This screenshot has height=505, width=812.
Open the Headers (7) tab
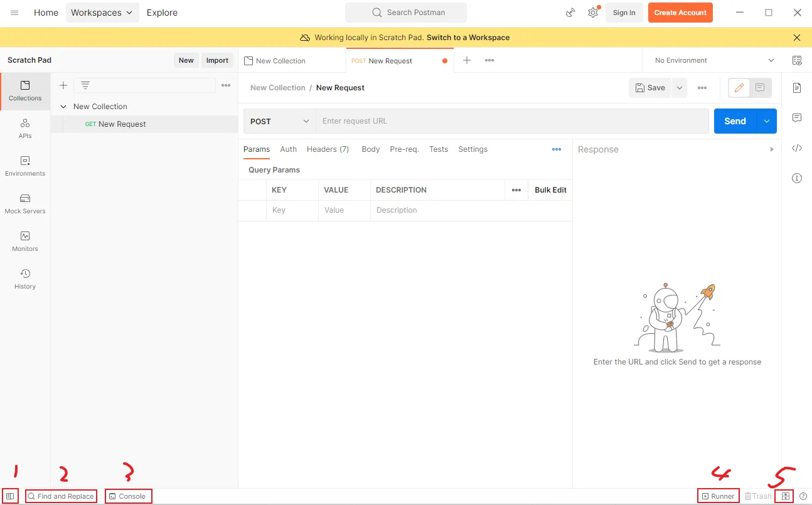[328, 149]
